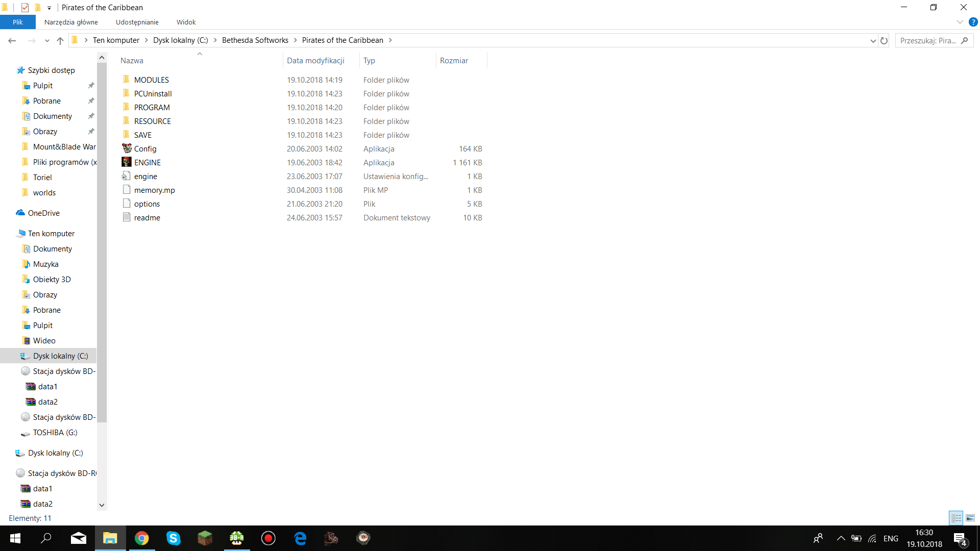Expand chevron after Dysk lokalny (C:) in path
This screenshot has height=551, width=980.
(x=215, y=40)
